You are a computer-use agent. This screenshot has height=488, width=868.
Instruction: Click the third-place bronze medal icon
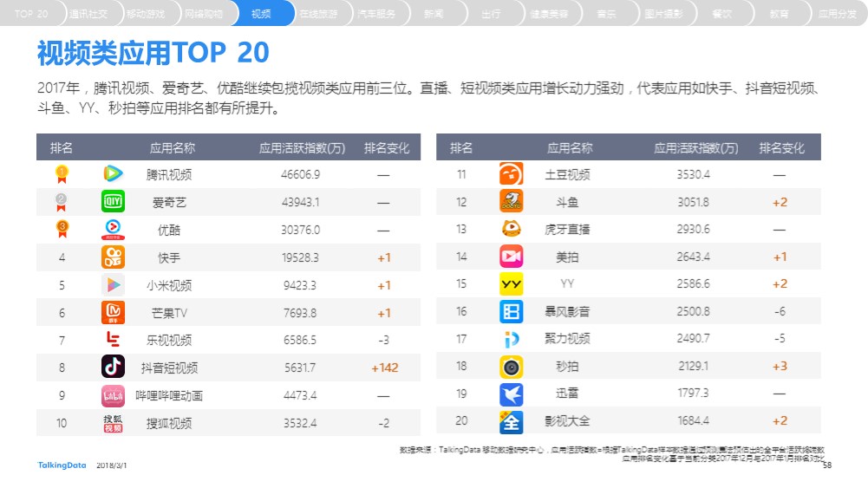tap(62, 229)
